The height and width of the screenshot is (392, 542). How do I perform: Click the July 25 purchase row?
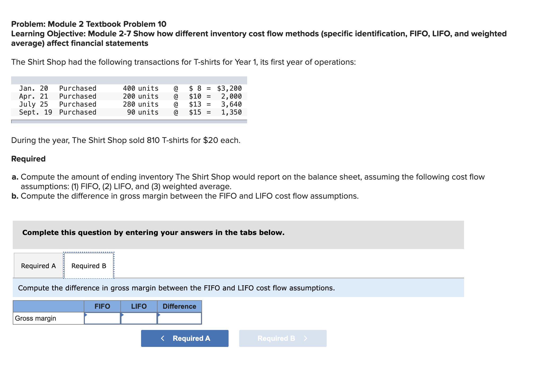[129, 104]
